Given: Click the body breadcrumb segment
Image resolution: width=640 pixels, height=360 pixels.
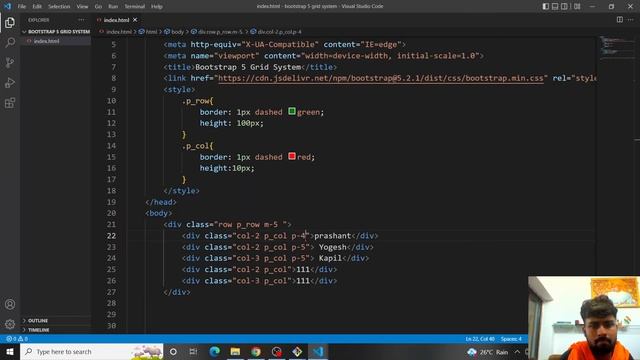Looking at the screenshot, I should (177, 31).
